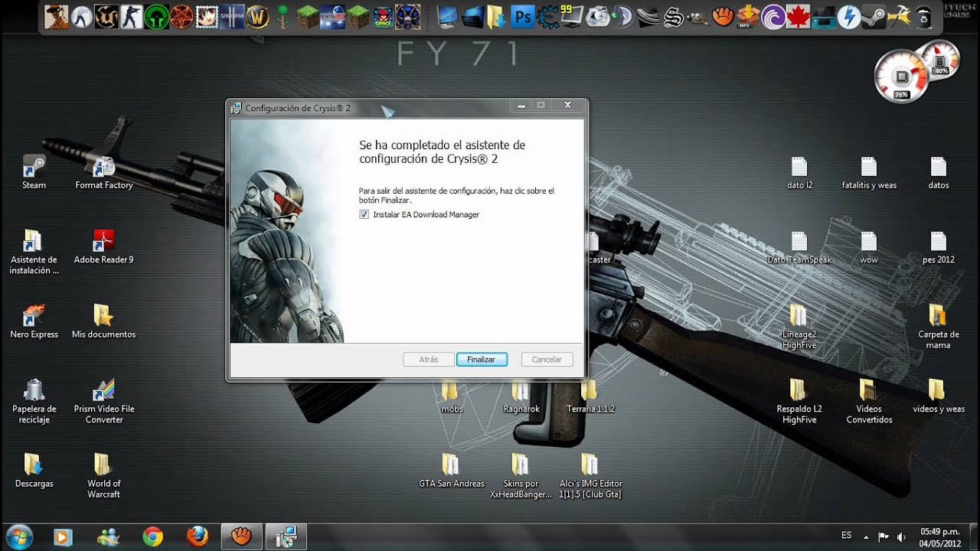
Task: Launch Lineage II from the top dock
Action: pyautogui.click(x=232, y=17)
